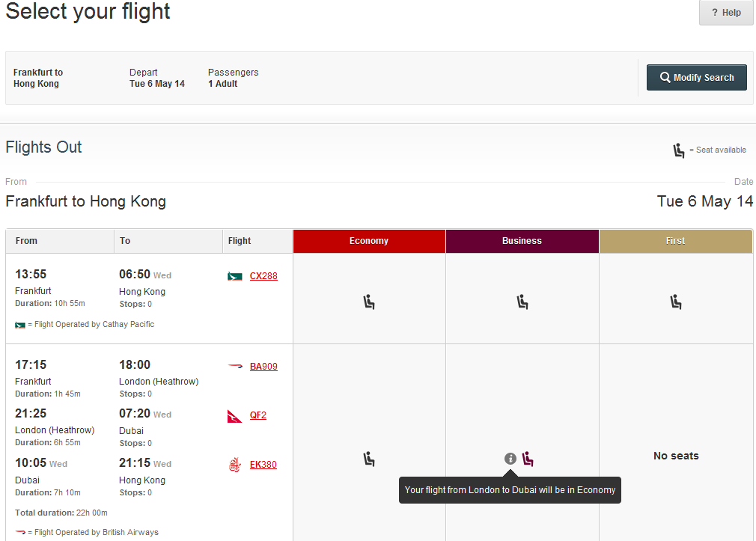Select Business seat on BA909 itinerary

(528, 459)
